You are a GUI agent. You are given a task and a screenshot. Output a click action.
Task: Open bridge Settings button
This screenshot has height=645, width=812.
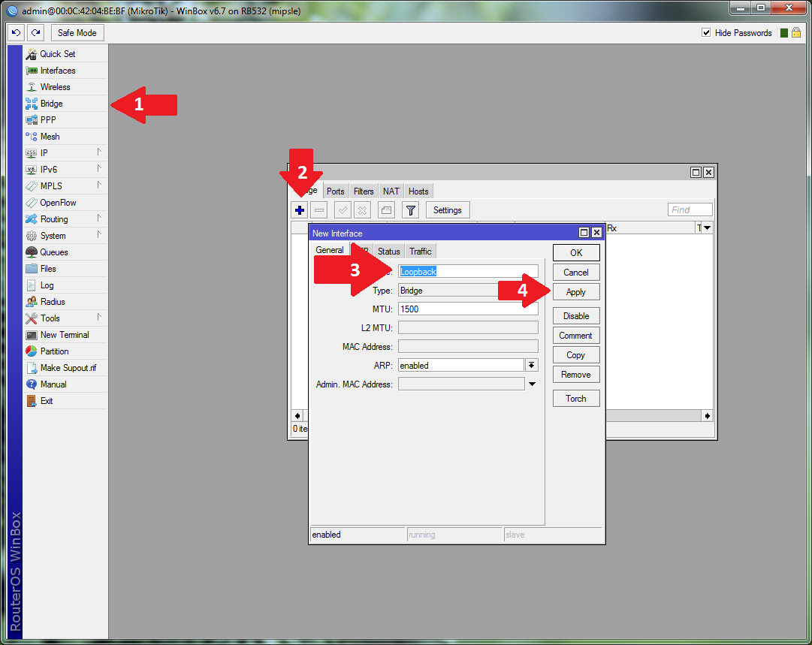pyautogui.click(x=448, y=210)
